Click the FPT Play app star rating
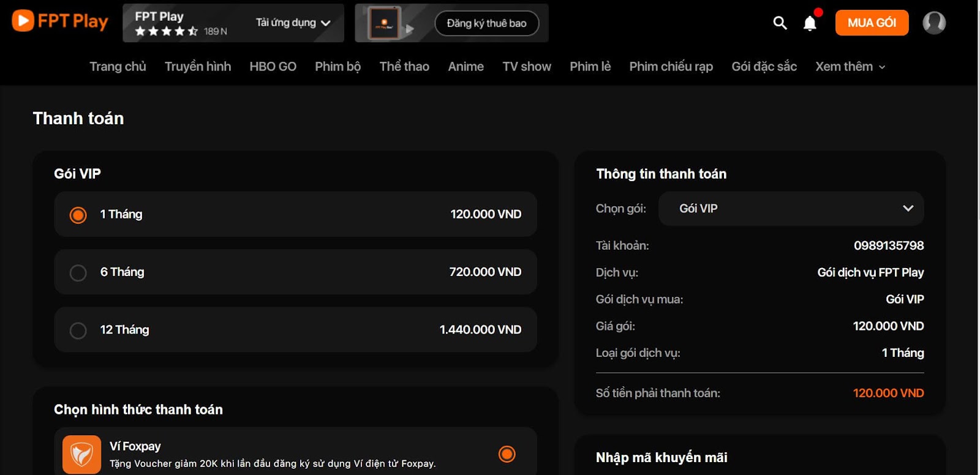Image resolution: width=980 pixels, height=475 pixels. (166, 31)
